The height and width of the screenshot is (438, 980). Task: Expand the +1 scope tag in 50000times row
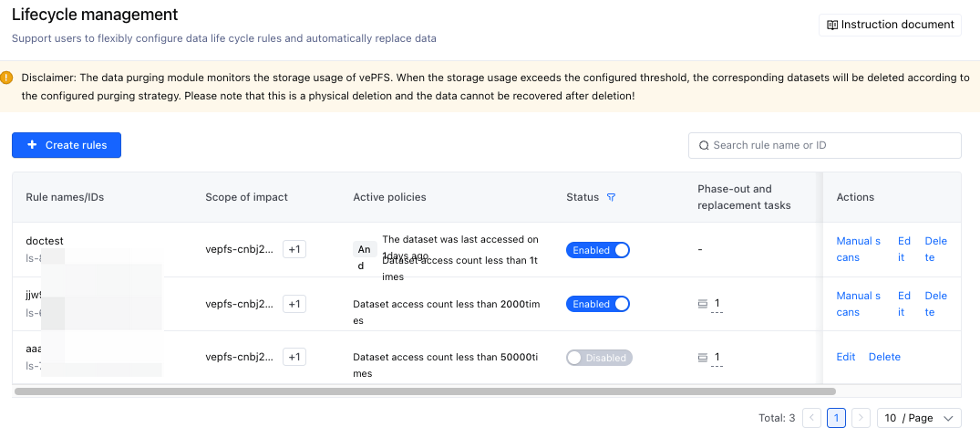pos(294,358)
